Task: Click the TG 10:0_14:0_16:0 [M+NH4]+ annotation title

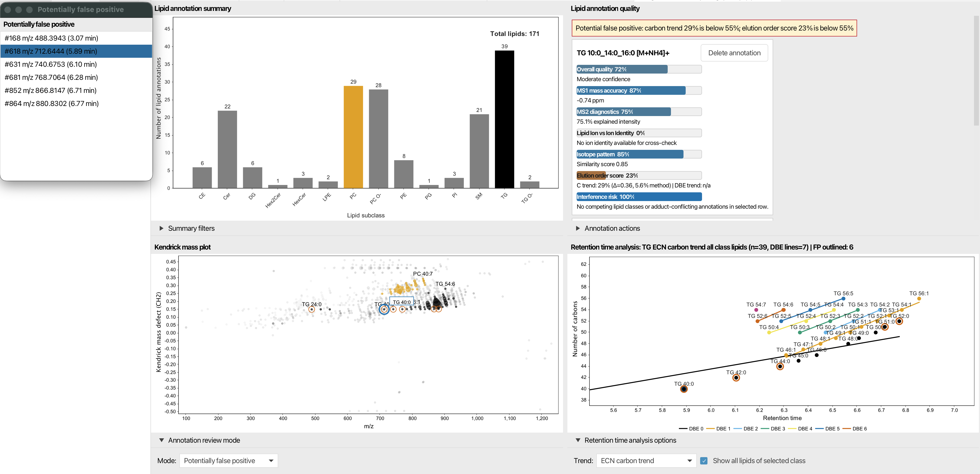Action: 623,53
